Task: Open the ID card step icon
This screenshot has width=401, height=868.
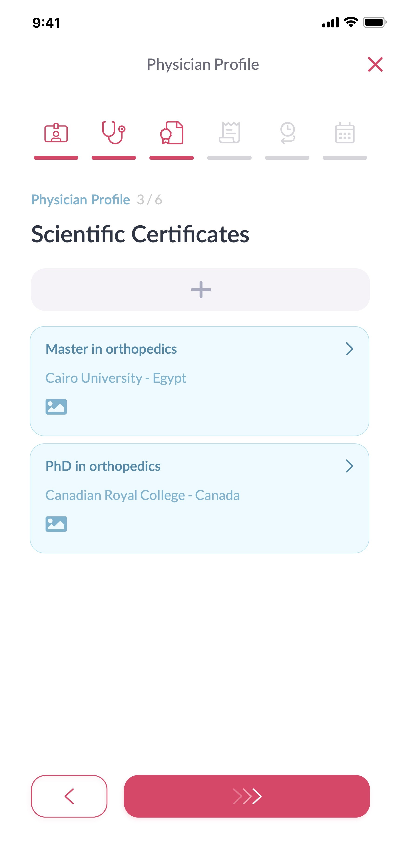Action: 56,133
